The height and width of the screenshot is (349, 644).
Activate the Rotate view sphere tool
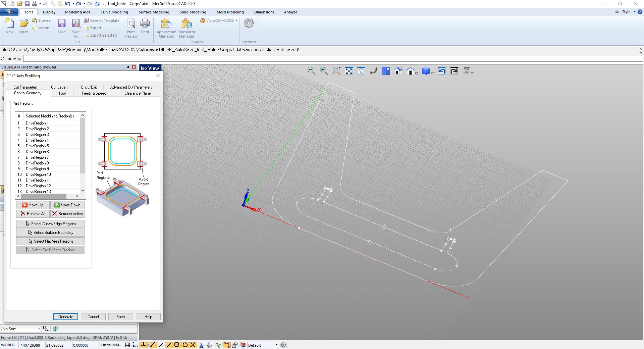coord(374,71)
